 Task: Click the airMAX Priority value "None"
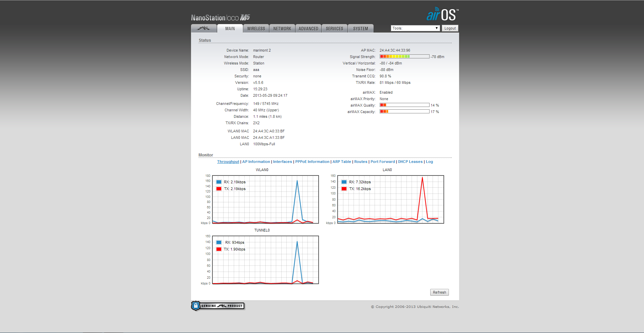(x=384, y=99)
